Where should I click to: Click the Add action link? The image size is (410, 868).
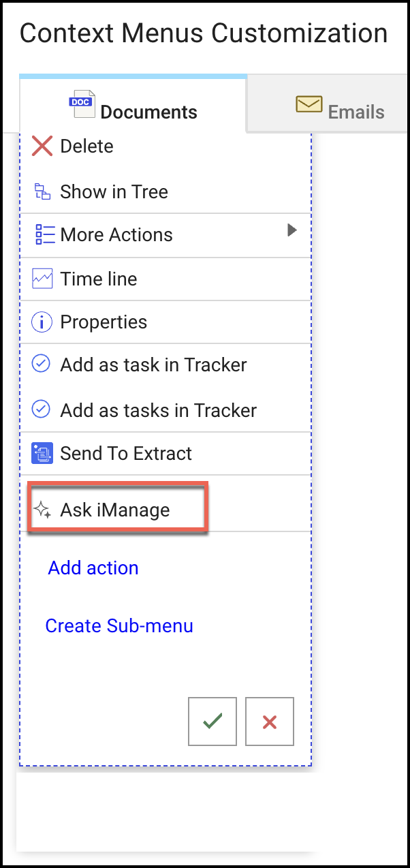(93, 568)
